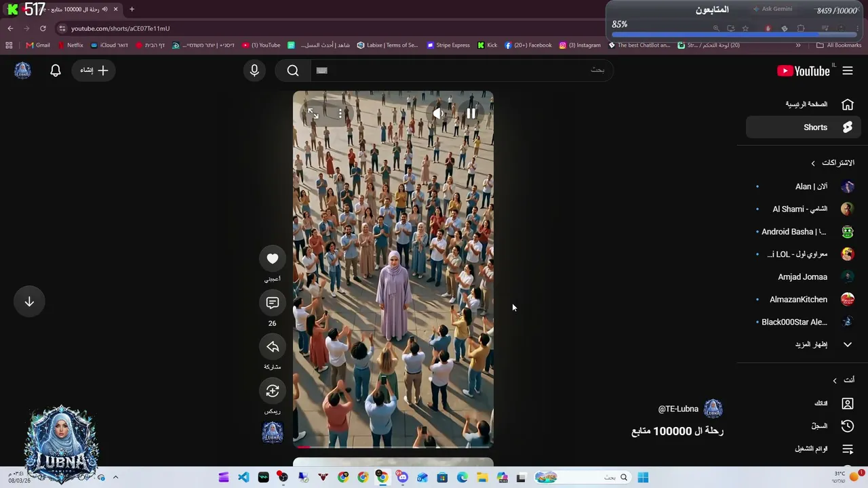Open the LOL channel subscription

coord(804,254)
